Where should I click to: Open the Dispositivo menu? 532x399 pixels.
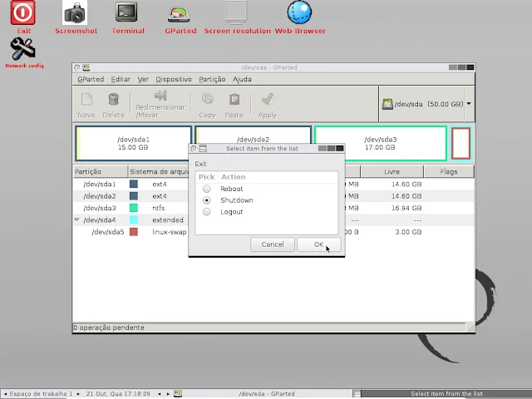click(174, 79)
